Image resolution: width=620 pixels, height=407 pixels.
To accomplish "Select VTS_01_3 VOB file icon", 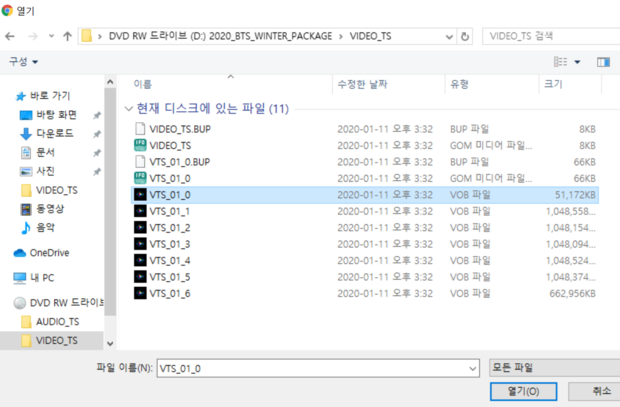I will (x=140, y=244).
